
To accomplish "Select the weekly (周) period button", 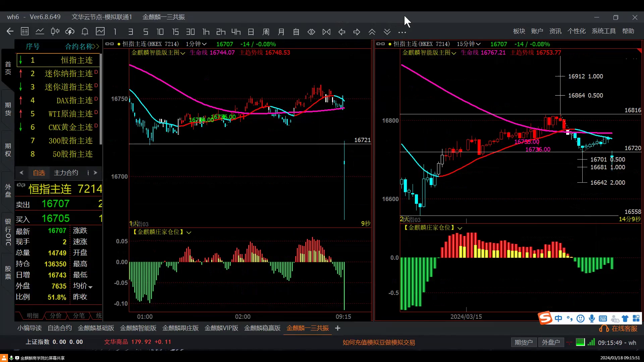I will tap(266, 32).
